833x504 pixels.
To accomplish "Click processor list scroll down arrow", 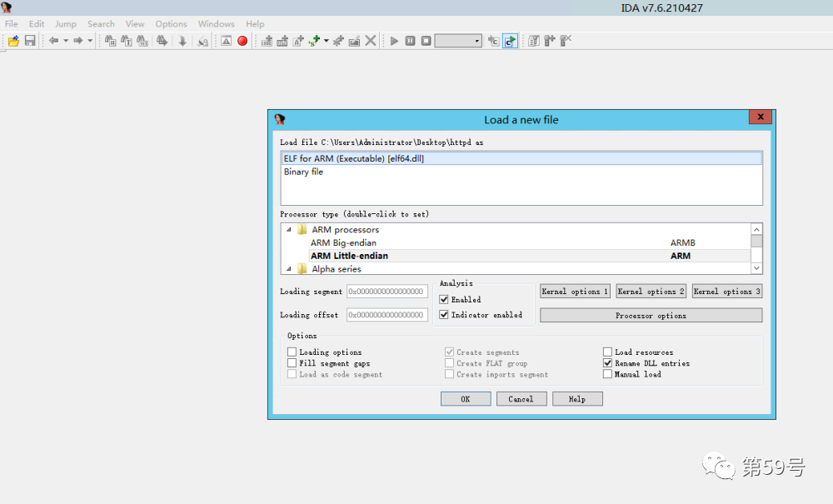I will [756, 268].
